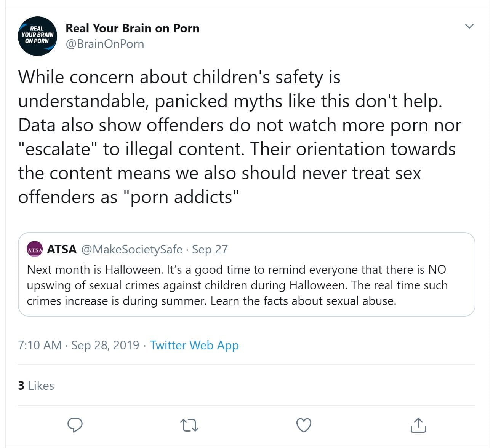Expand the tweet options chevron menu
The height and width of the screenshot is (448, 493).
[469, 26]
